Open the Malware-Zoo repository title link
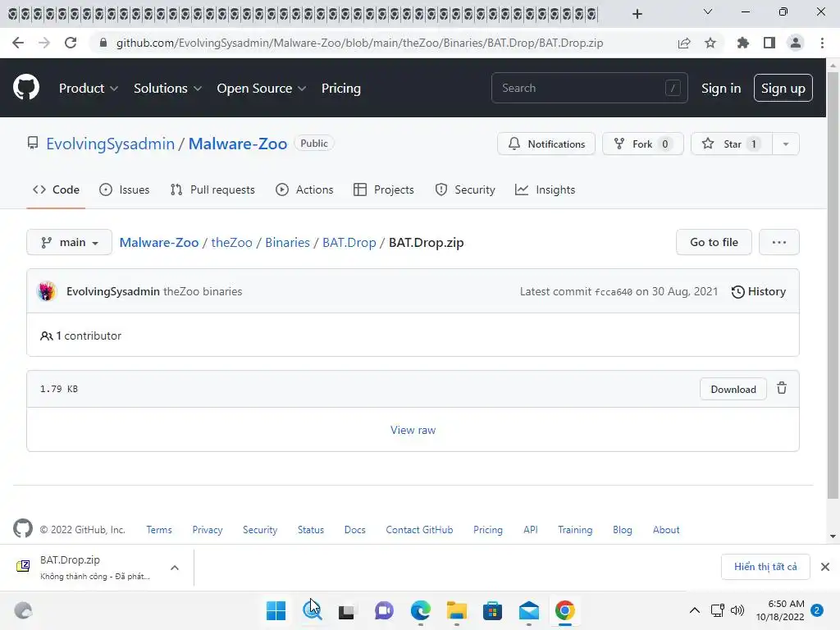Viewport: 840px width, 630px height. pos(237,144)
